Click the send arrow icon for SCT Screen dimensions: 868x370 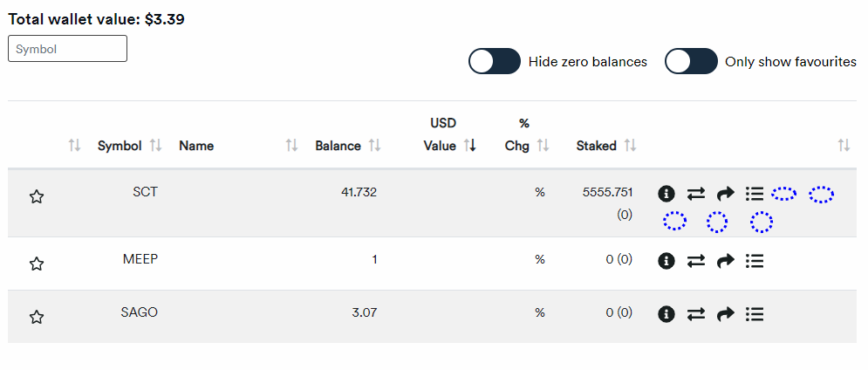(726, 193)
